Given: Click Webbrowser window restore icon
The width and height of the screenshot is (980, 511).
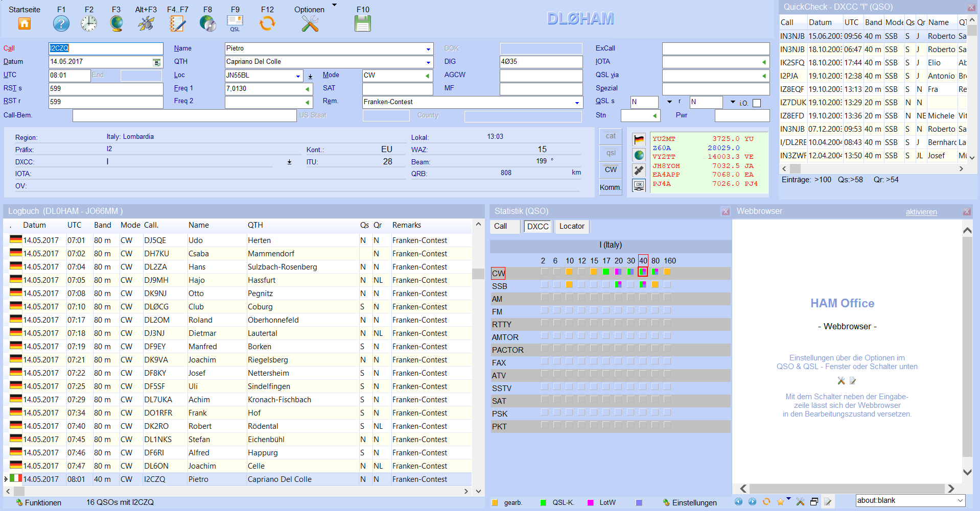Looking at the screenshot, I should 814,501.
